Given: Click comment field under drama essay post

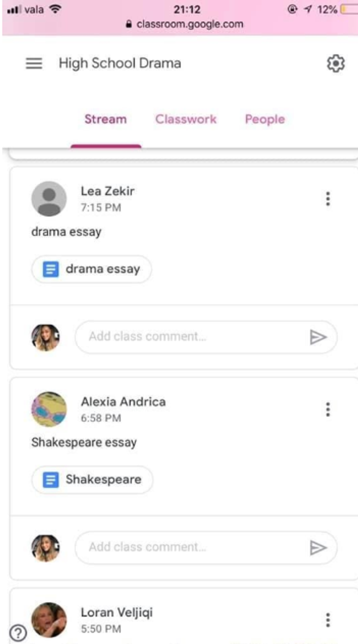Looking at the screenshot, I should (190, 337).
